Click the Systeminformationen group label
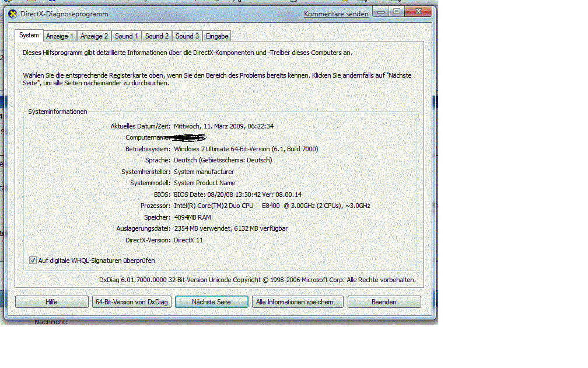588x368 pixels. (58, 112)
